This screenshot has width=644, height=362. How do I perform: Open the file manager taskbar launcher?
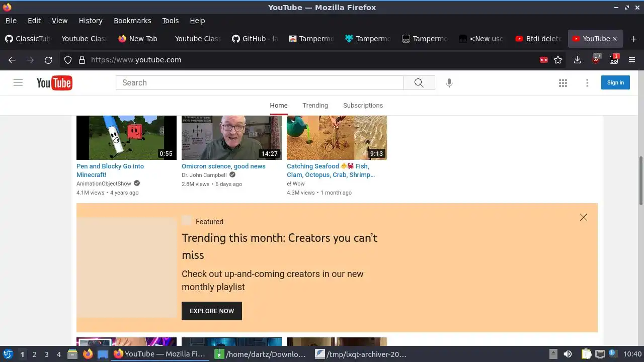(72, 354)
